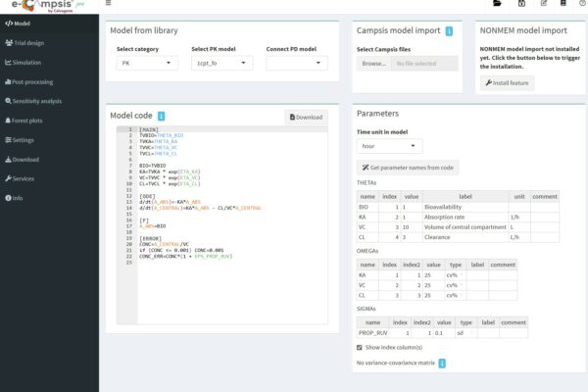Open the Select PK model dropdown
588x392 pixels.
(220, 63)
